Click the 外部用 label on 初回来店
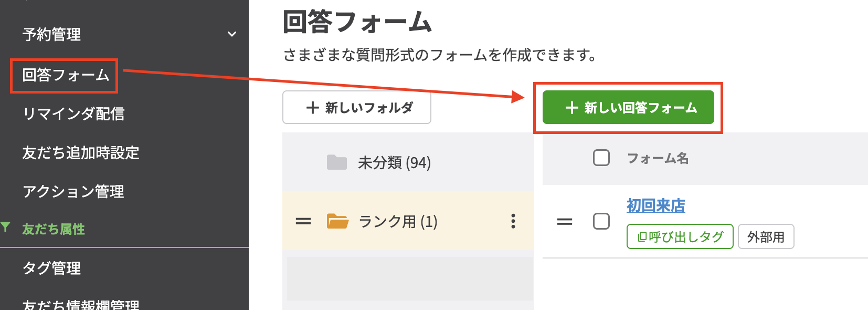This screenshot has width=868, height=310. point(766,236)
